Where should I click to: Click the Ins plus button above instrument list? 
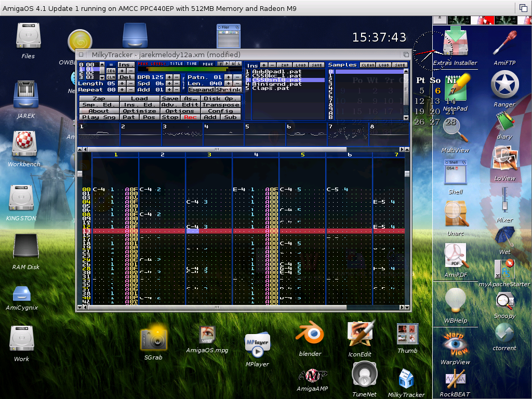263,65
